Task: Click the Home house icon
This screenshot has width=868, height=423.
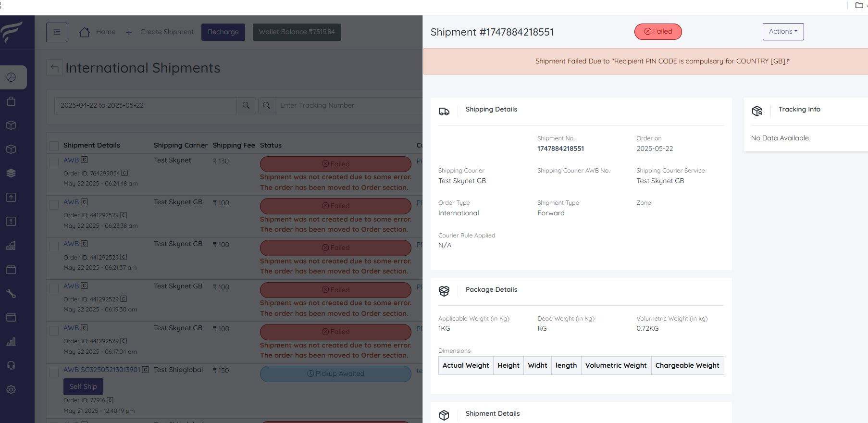Action: coord(85,32)
